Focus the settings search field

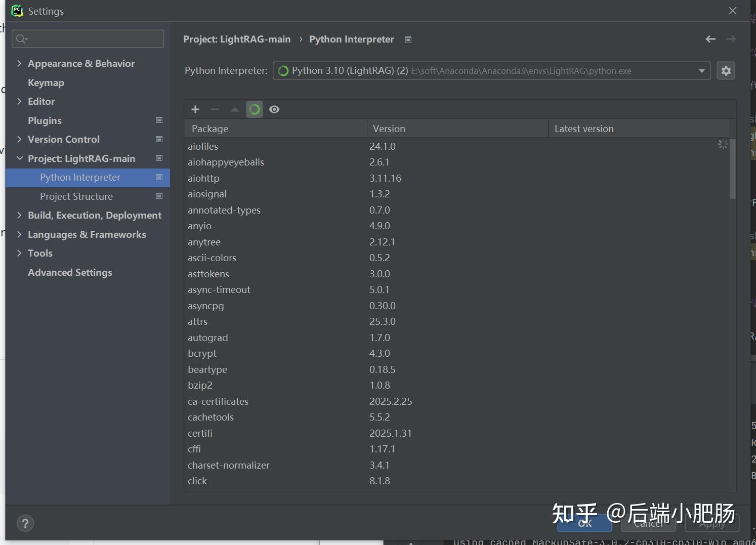point(88,39)
